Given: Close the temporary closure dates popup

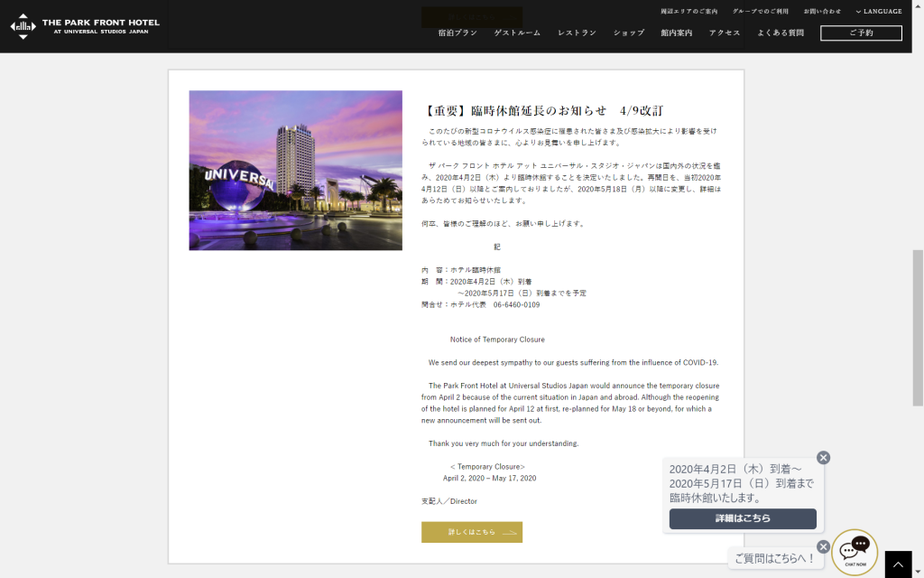Looking at the screenshot, I should (823, 458).
